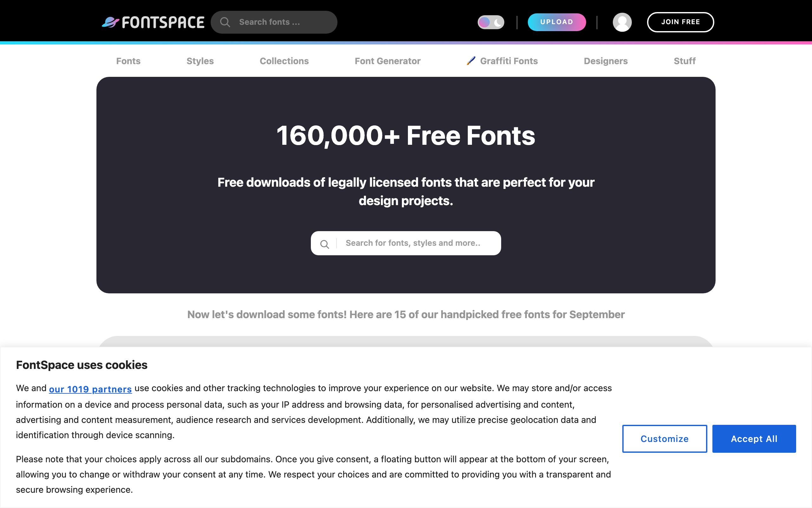Screen dimensions: 812x508
Task: Click the '160,000+ Free Fonts' heading
Action: pyautogui.click(x=406, y=136)
